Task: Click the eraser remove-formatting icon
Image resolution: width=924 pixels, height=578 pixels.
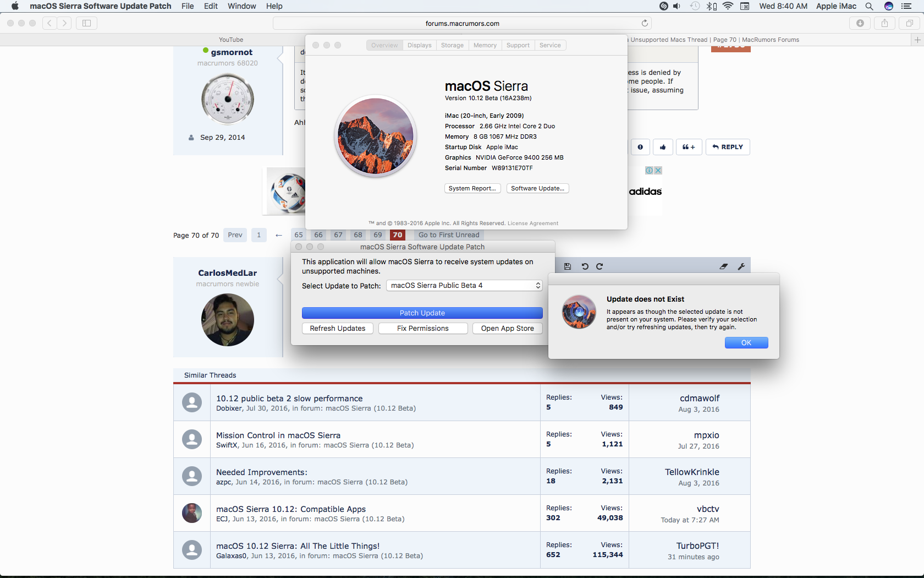Action: (724, 266)
